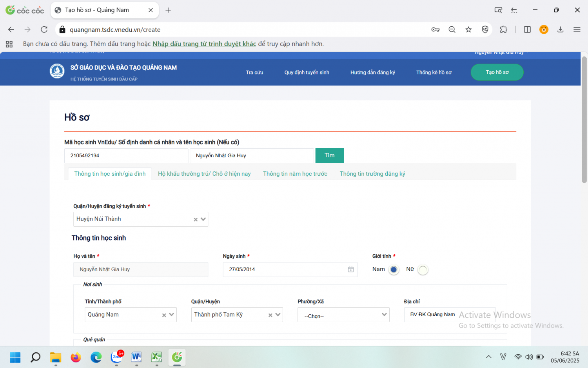The width and height of the screenshot is (588, 368).
Task: Click the browser reload page icon
Action: (44, 29)
